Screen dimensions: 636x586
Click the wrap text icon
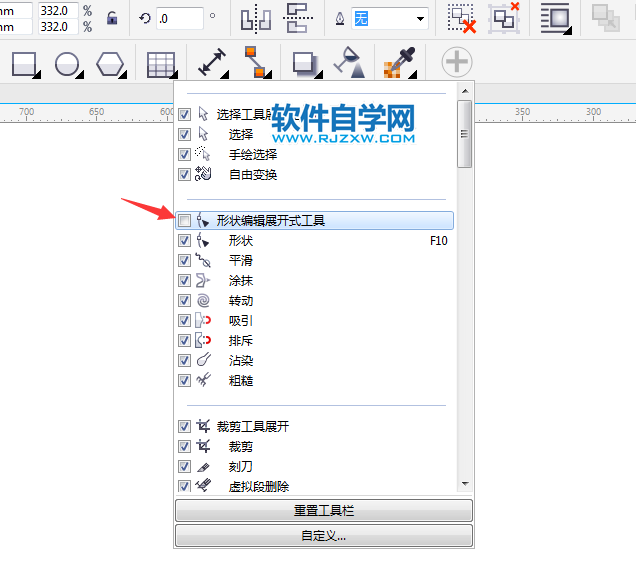[x=556, y=18]
